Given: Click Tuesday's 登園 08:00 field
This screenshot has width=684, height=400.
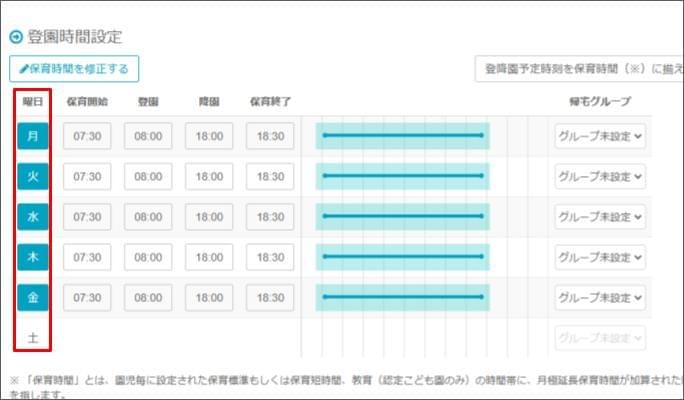Looking at the screenshot, I should click(148, 176).
